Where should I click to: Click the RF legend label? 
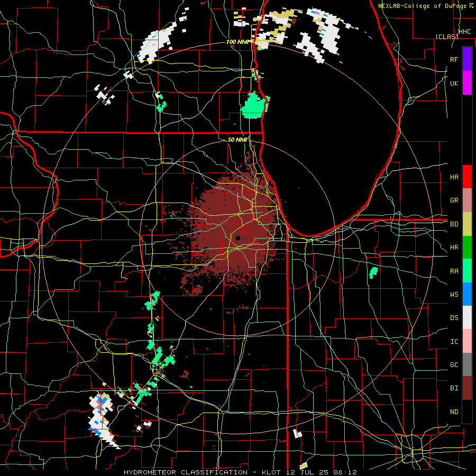point(454,59)
